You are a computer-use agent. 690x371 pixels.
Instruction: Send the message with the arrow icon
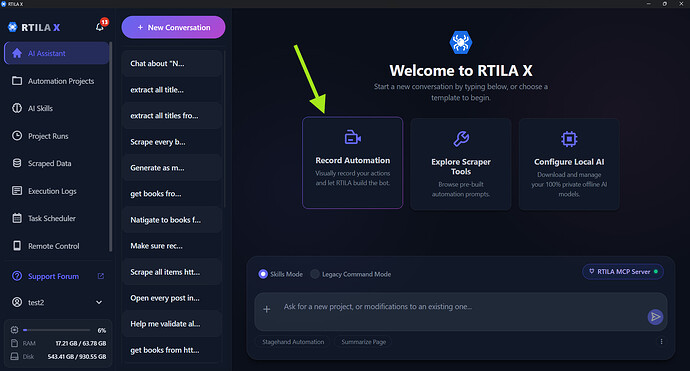(655, 316)
